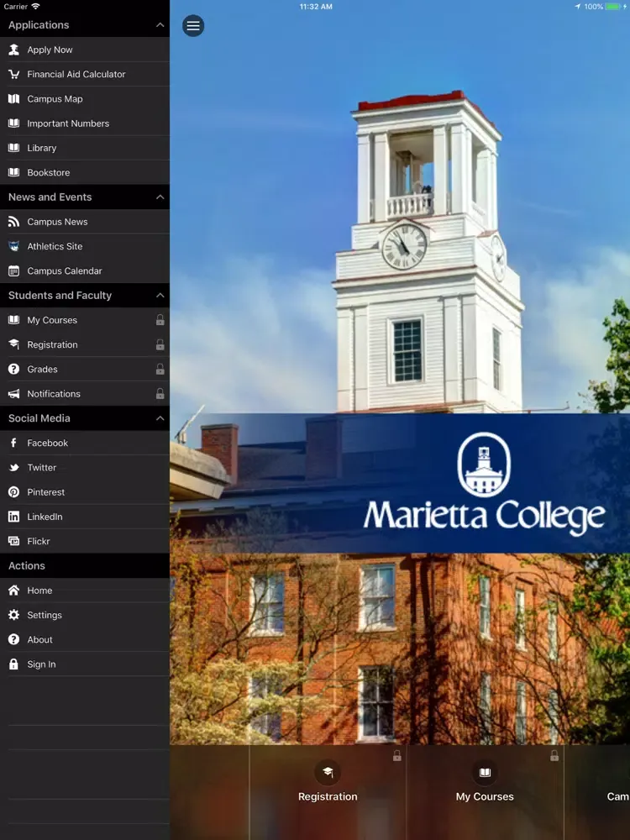Collapse the Students and Faculty section chevron
The image size is (630, 840).
(160, 296)
